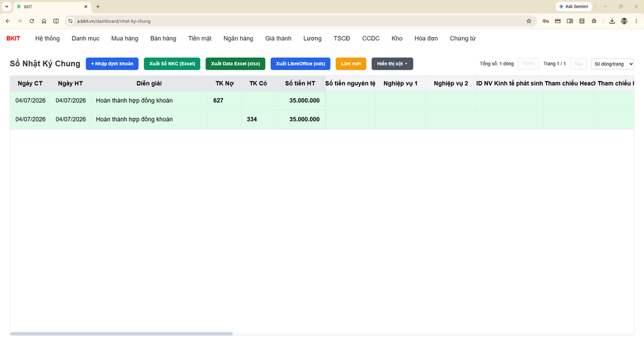Open the TSCĐ menu
Image resolution: width=644 pixels, height=346 pixels.
(341, 38)
